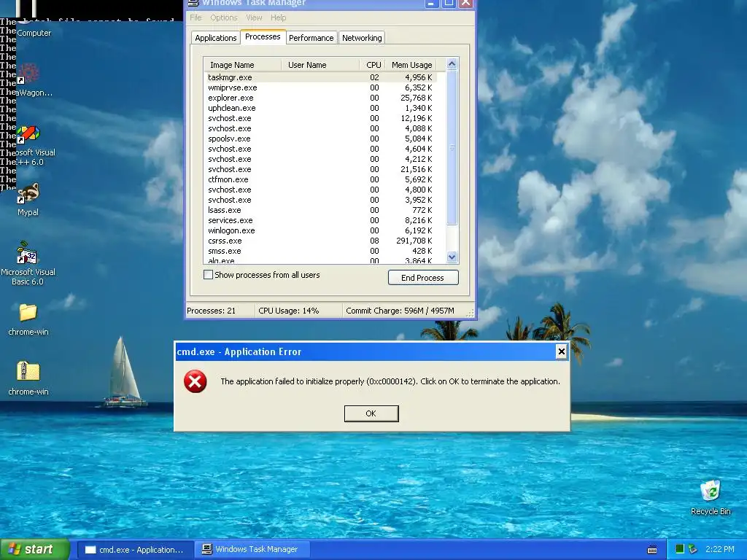Switch to the Networking tab
747x560 pixels.
[x=362, y=38]
